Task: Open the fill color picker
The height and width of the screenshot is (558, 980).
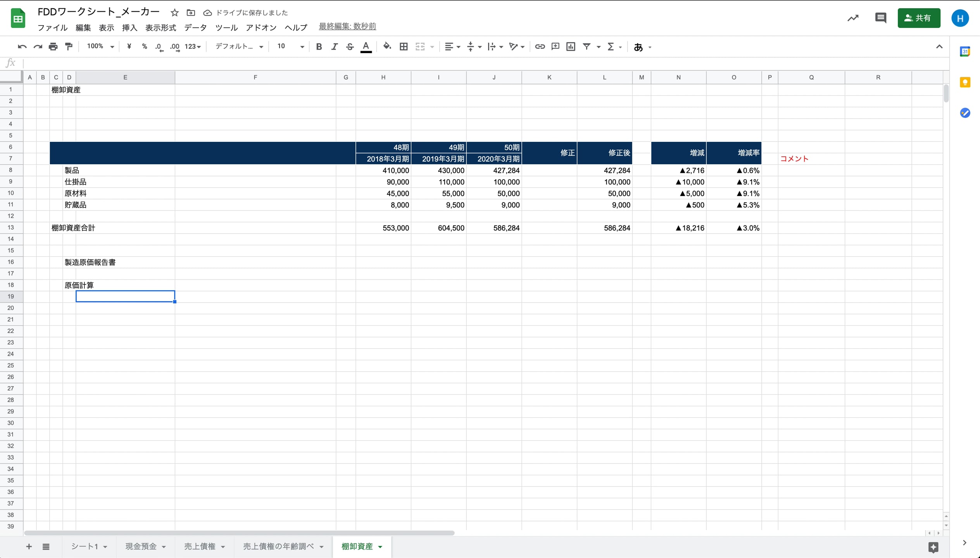Action: 386,46
